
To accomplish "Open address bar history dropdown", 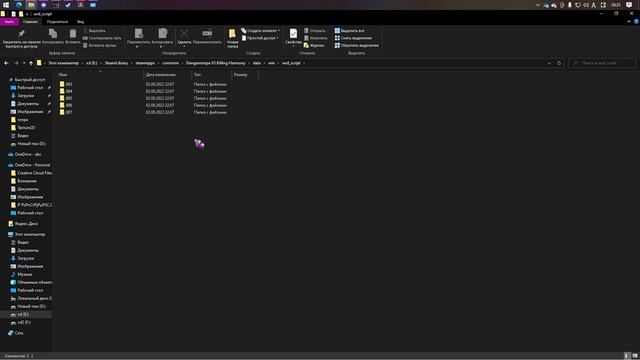I will (549, 63).
